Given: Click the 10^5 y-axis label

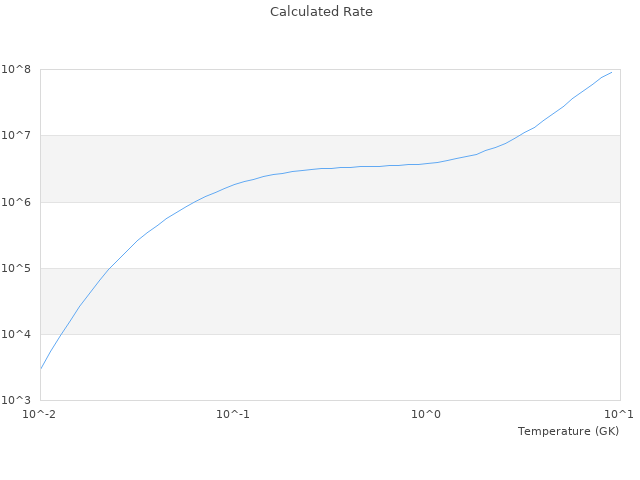Looking at the screenshot, I should point(18,268).
